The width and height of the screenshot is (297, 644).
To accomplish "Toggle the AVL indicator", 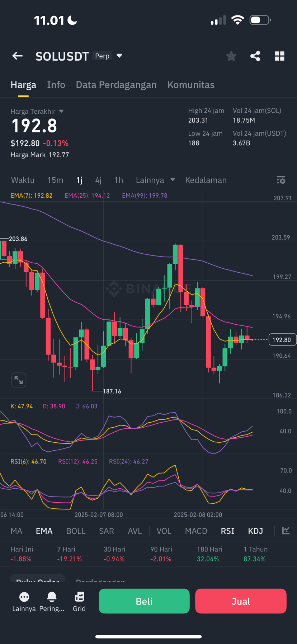I will [x=135, y=531].
